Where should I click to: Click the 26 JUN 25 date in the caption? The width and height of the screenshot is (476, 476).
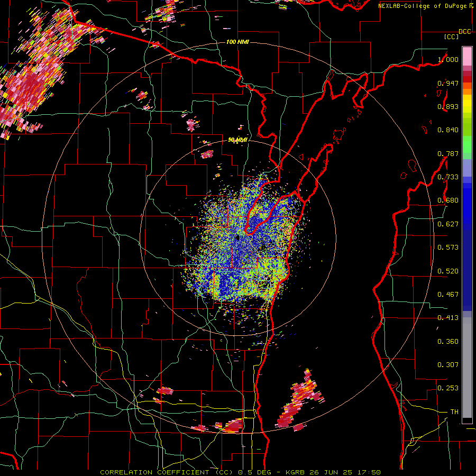tap(331, 472)
